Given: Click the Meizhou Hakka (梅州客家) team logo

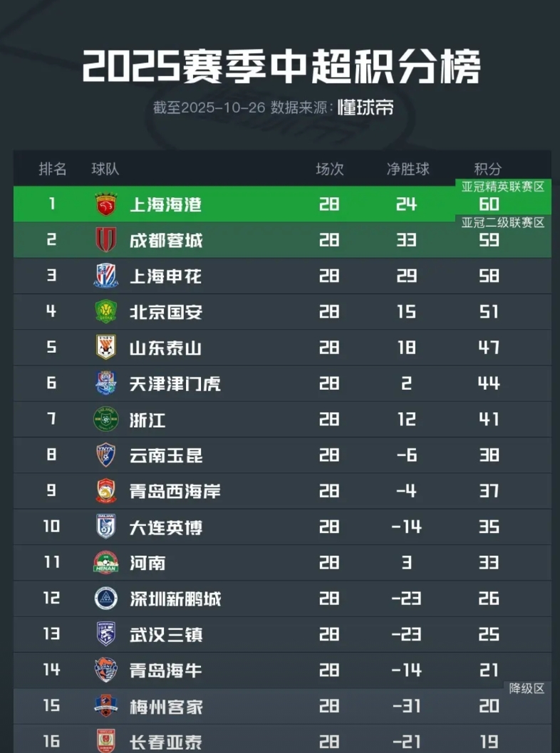Looking at the screenshot, I should click(x=106, y=705).
